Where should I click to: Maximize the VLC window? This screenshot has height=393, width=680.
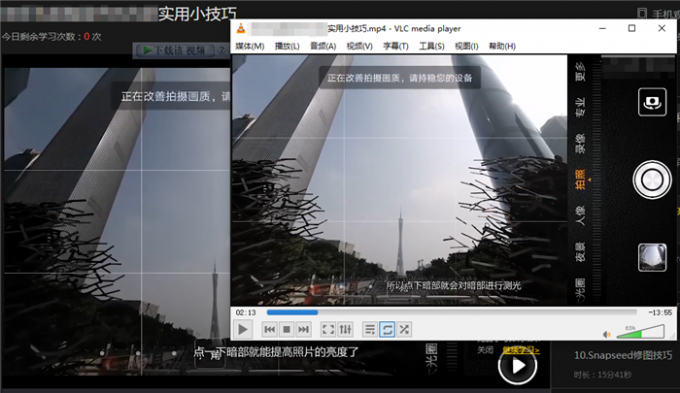[x=632, y=29]
